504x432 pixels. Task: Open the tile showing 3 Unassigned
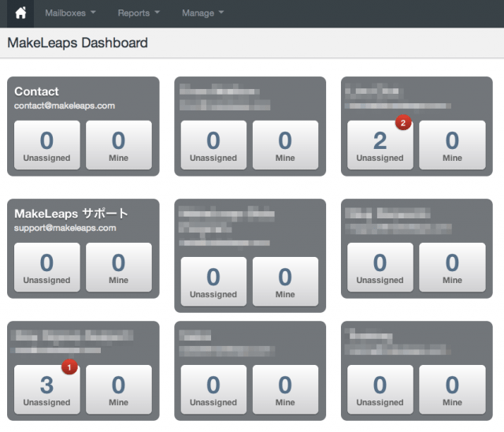(x=47, y=389)
